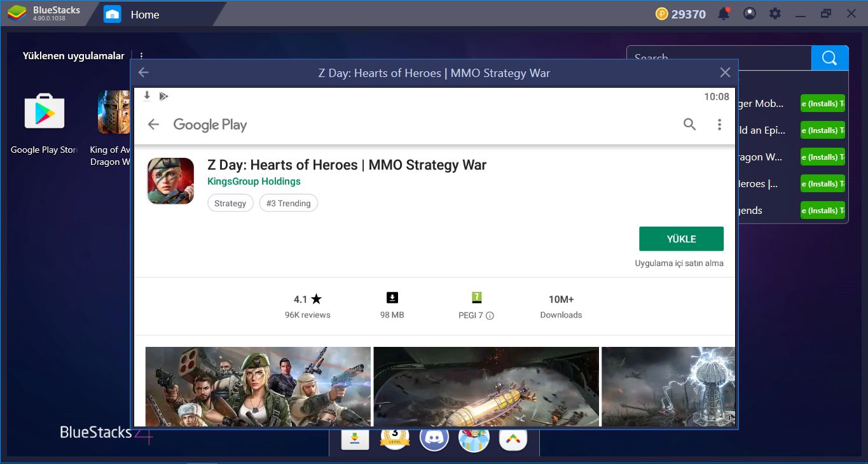This screenshot has width=868, height=464.
Task: Open the account profile icon
Action: point(750,13)
